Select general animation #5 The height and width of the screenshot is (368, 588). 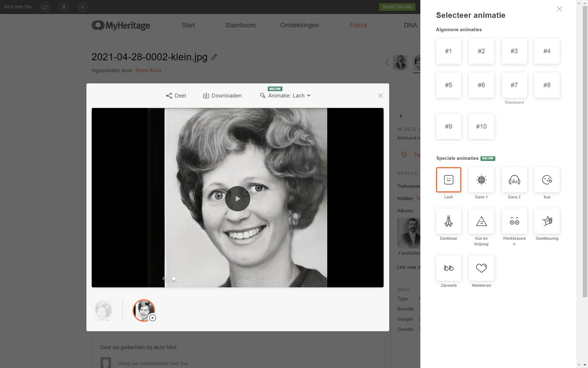coord(448,85)
